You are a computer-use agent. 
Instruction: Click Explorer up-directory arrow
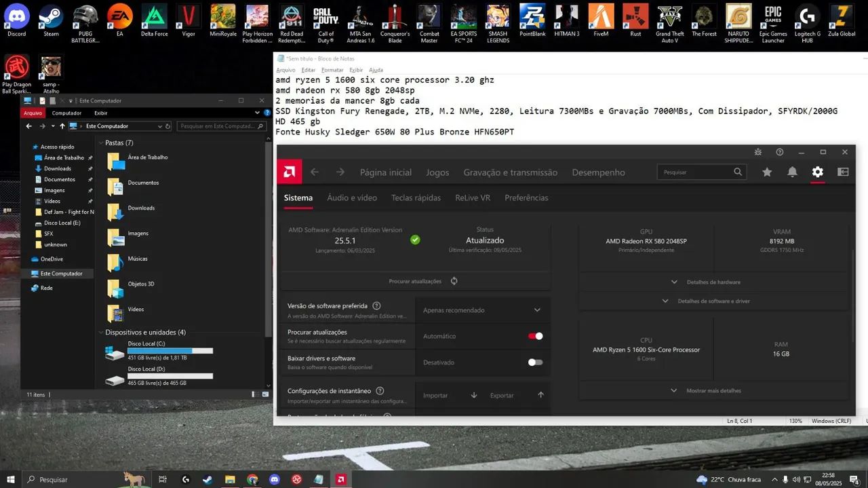coord(62,126)
